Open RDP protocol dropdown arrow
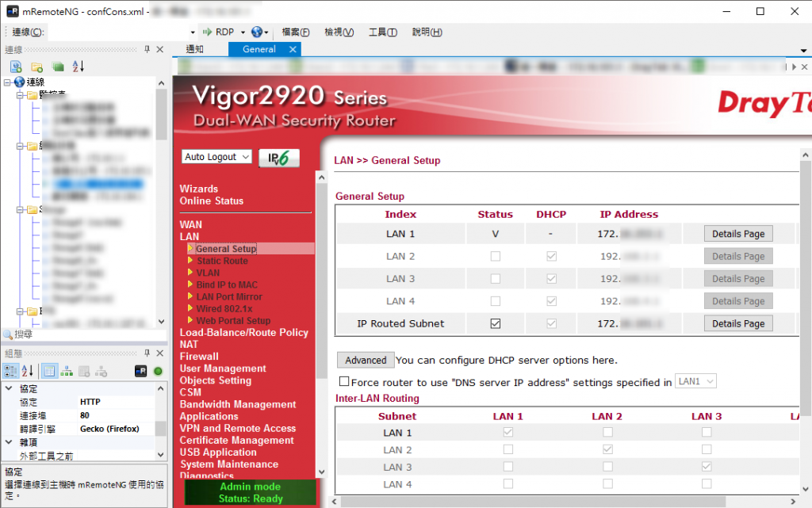Image resolution: width=812 pixels, height=508 pixels. coord(243,32)
